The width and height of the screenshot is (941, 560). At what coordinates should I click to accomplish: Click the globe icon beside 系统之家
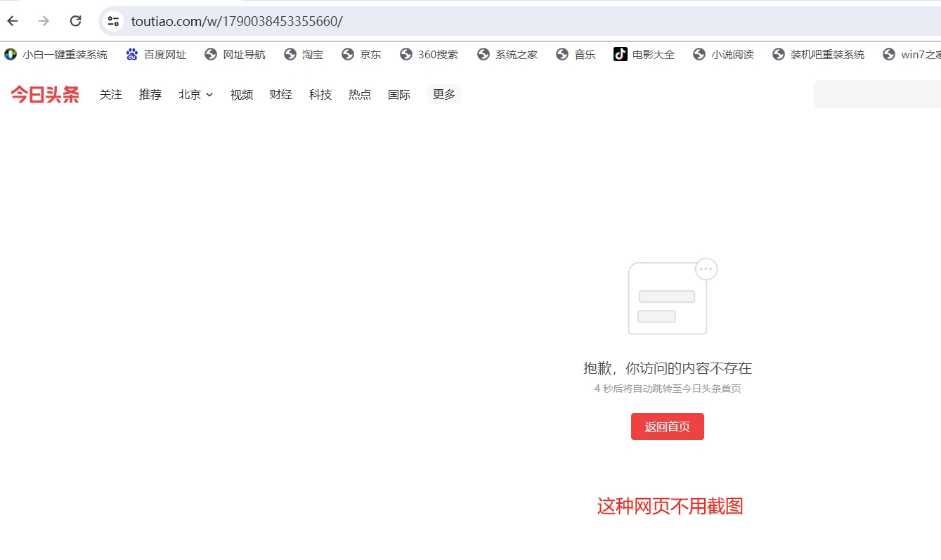(x=484, y=54)
